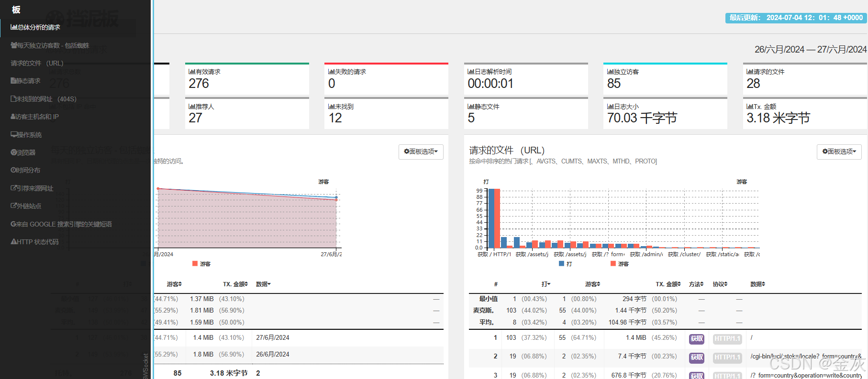Viewport: 868px width, 379px height.
Task: Sort requested files table by 方法 column
Action: point(696,284)
